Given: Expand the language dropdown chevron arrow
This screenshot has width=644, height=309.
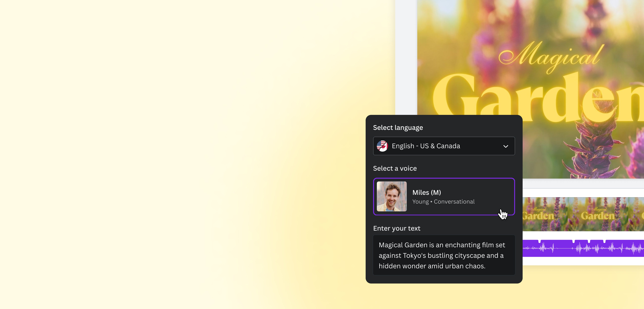Looking at the screenshot, I should 505,146.
